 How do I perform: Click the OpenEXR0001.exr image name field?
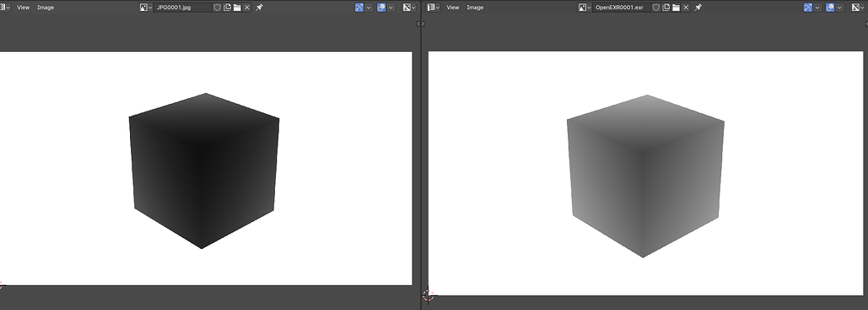tap(622, 8)
